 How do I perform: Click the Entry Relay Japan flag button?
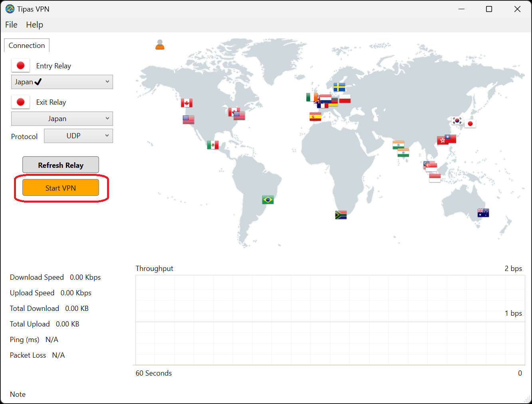(20, 66)
